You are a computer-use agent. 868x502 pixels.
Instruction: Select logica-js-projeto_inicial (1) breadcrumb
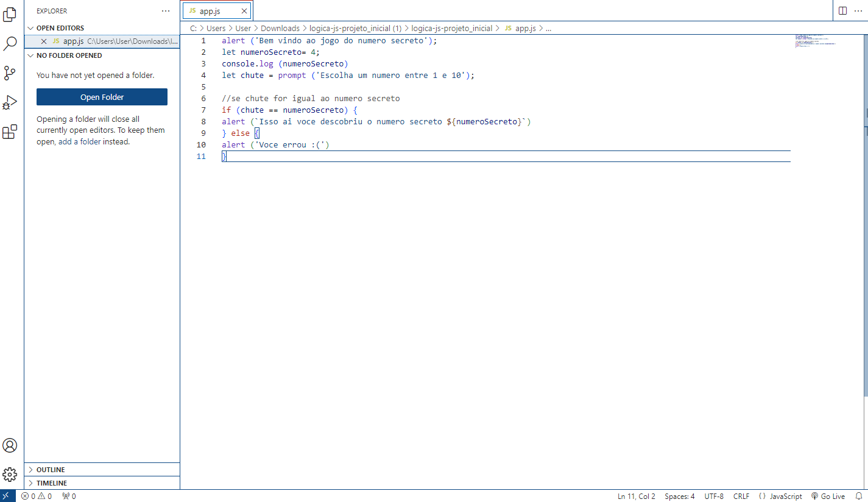tap(356, 28)
